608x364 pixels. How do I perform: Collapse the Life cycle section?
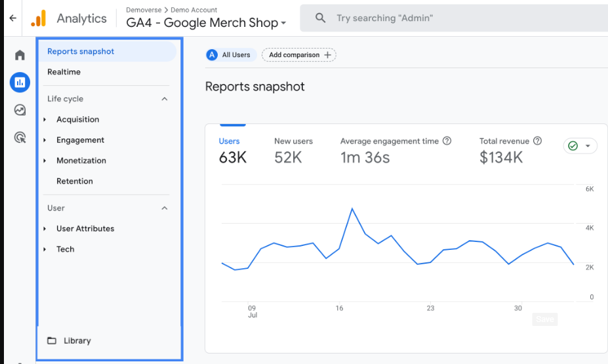165,99
